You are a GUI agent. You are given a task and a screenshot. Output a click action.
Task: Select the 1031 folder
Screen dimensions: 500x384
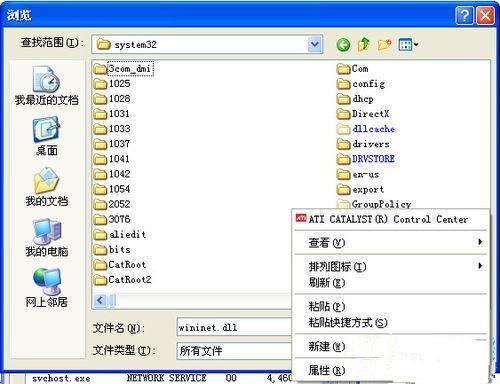click(x=112, y=114)
